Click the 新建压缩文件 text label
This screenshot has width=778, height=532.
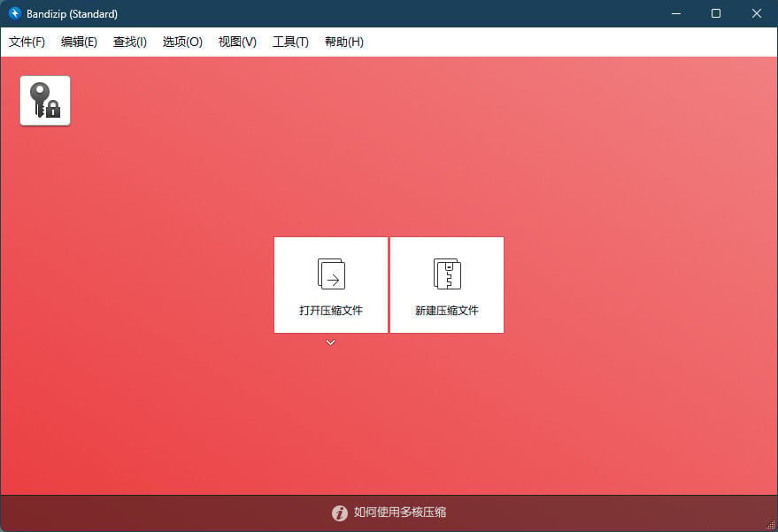point(447,311)
